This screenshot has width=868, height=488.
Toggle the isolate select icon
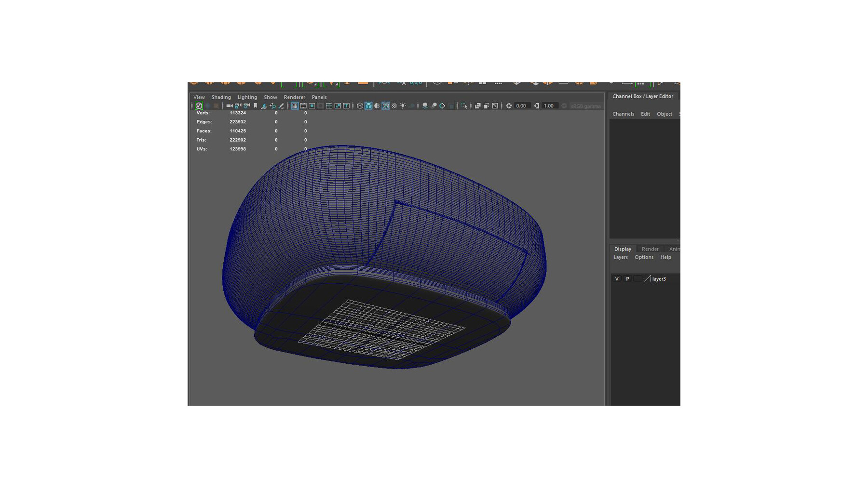[464, 106]
